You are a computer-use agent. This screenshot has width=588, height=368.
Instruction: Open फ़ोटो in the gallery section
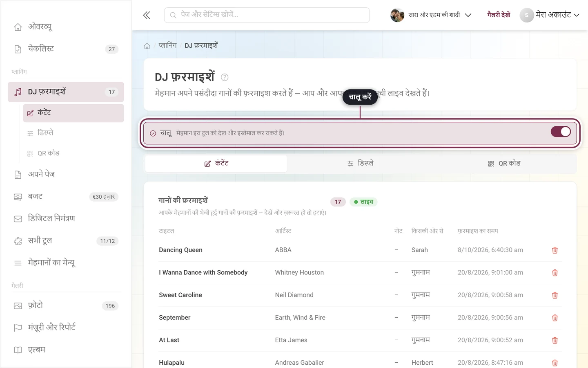66,306
